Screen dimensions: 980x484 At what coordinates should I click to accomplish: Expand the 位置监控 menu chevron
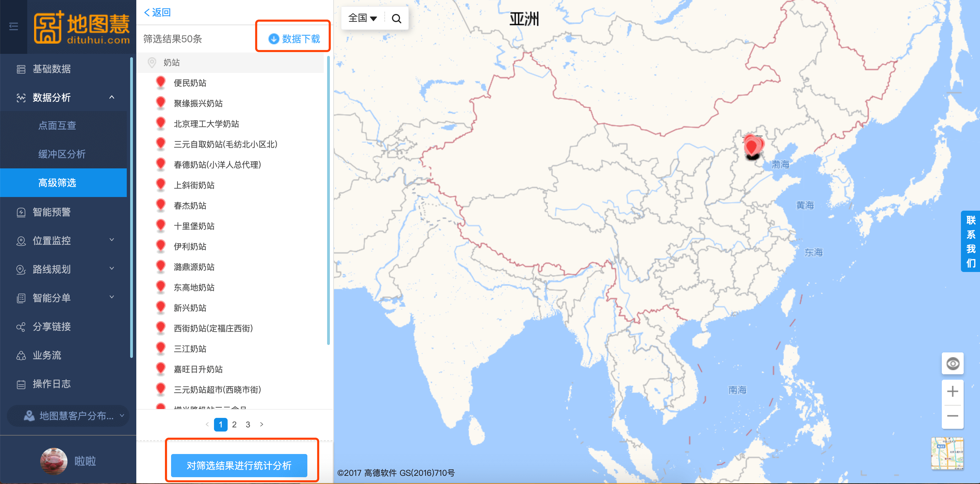111,240
